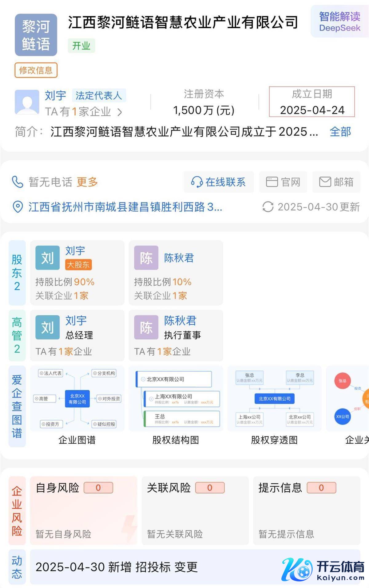The height and width of the screenshot is (588, 369).
Task: Open the 企业图谱 diagram thumbnail
Action: click(77, 399)
